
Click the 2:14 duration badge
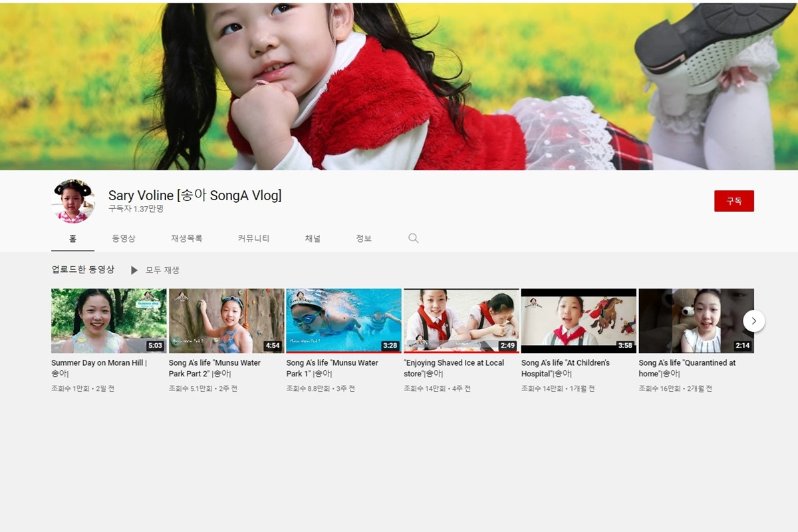(743, 346)
